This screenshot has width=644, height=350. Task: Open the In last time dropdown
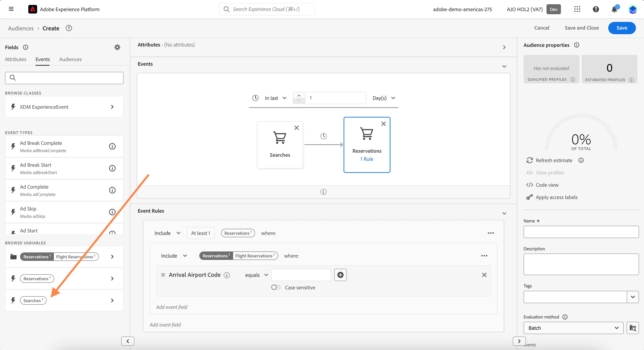275,98
